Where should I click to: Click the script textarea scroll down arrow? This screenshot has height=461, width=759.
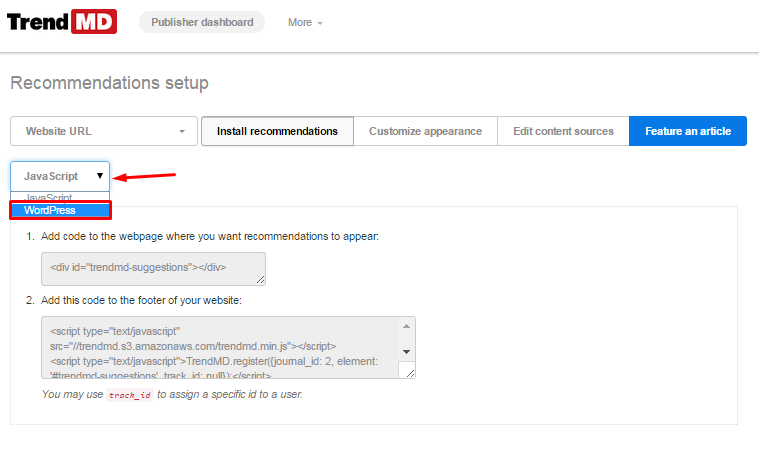pyautogui.click(x=407, y=352)
